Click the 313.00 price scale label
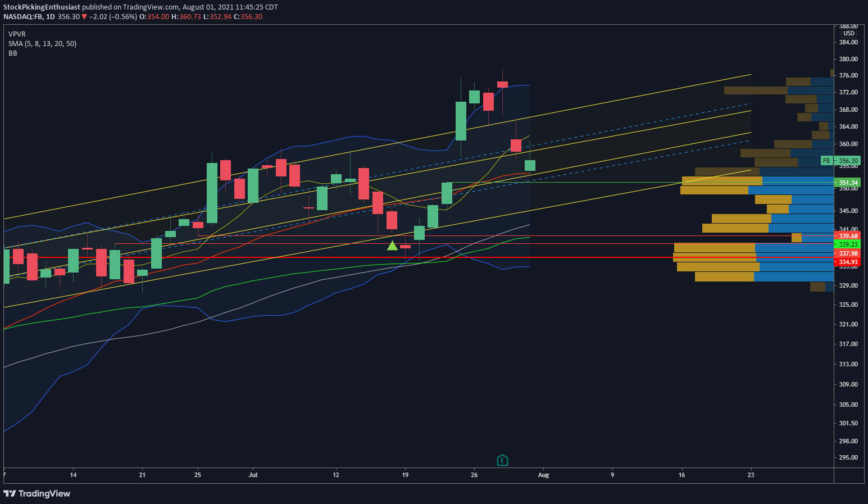This screenshot has width=868, height=504. coord(848,364)
